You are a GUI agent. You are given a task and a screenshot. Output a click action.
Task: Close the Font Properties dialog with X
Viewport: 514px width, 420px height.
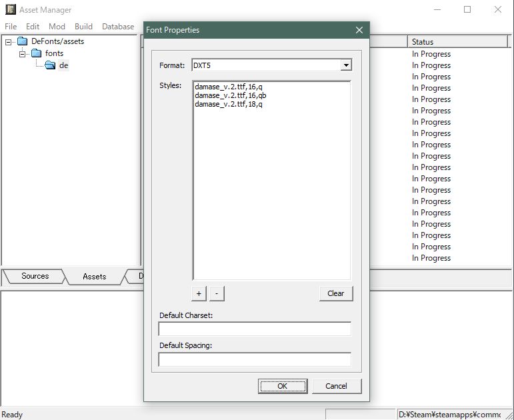pyautogui.click(x=359, y=30)
